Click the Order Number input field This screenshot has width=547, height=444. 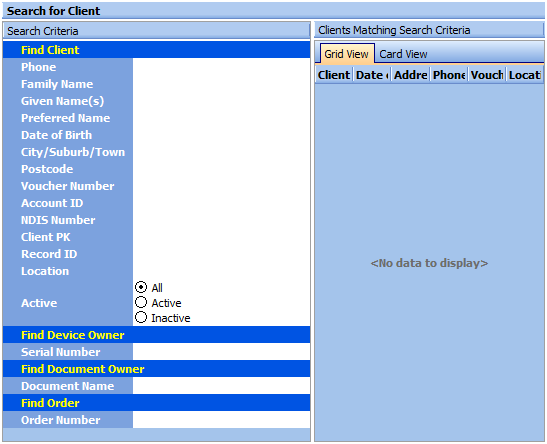(x=221, y=420)
